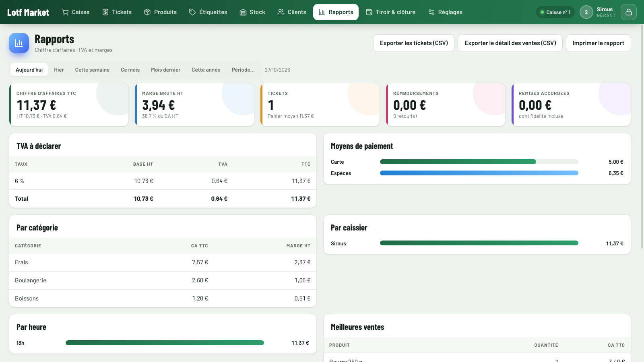Click the 6 % TVA rate cell
The height and width of the screenshot is (362, 644).
pos(19,181)
